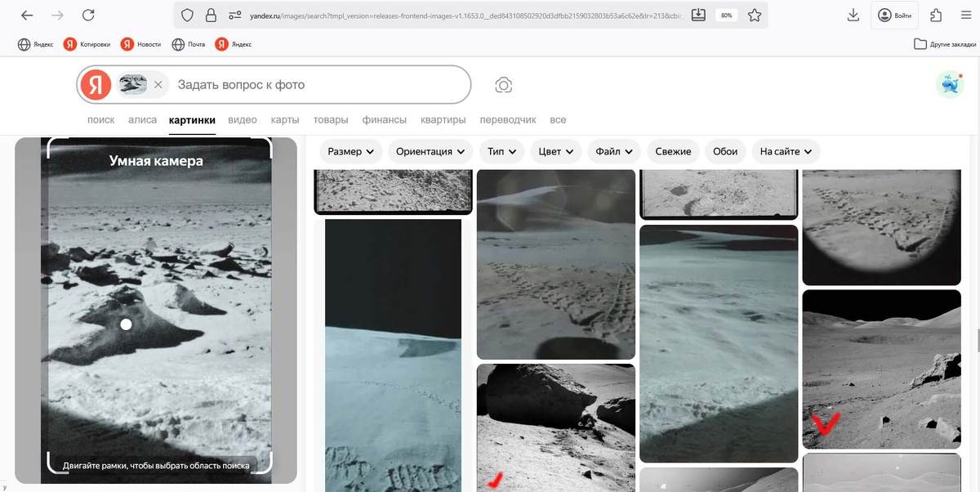Open the extensions puzzle icon
Viewport: 980px width, 492px height.
pyautogui.click(x=936, y=15)
